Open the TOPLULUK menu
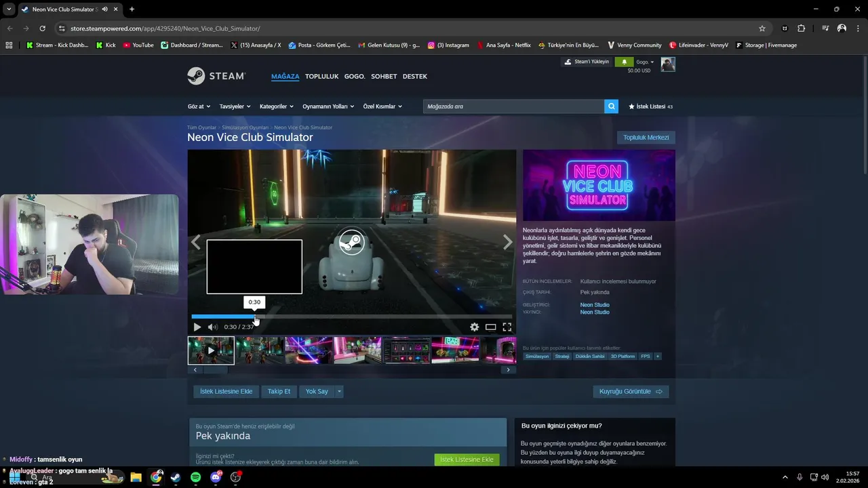The height and width of the screenshot is (488, 868). click(x=321, y=76)
